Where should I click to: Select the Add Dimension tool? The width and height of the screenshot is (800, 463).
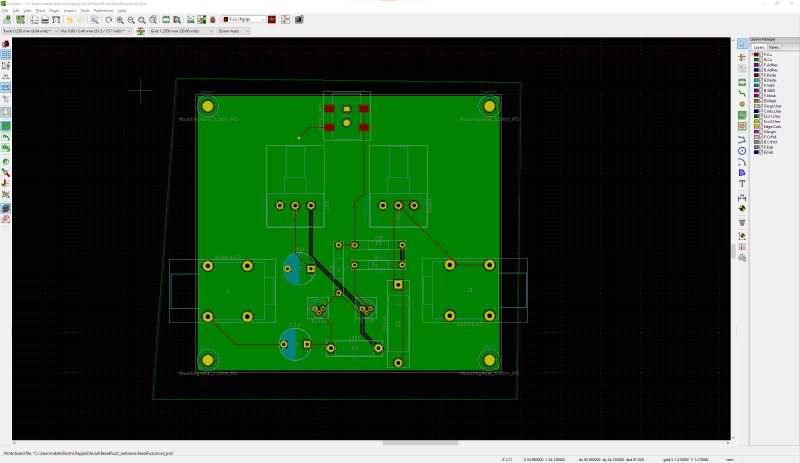[742, 197]
